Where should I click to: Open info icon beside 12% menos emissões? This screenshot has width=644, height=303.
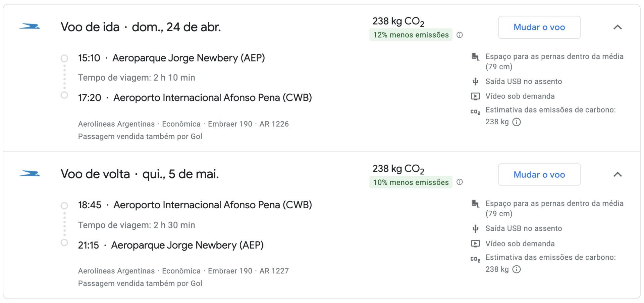460,35
